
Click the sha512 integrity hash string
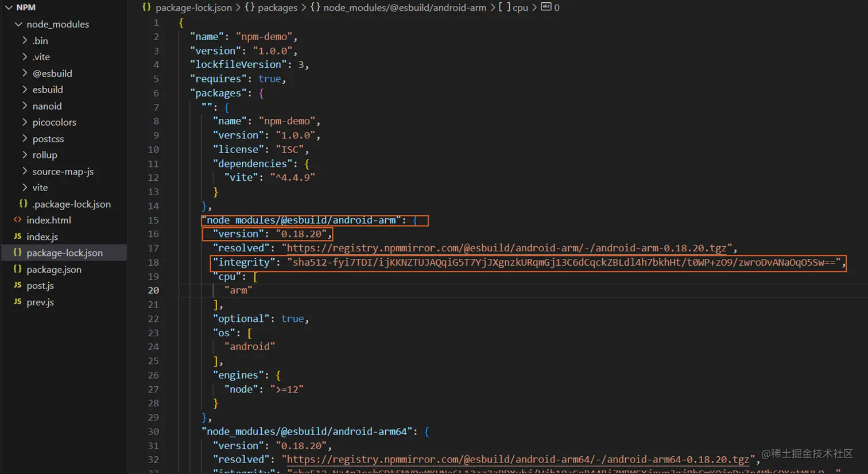click(564, 262)
